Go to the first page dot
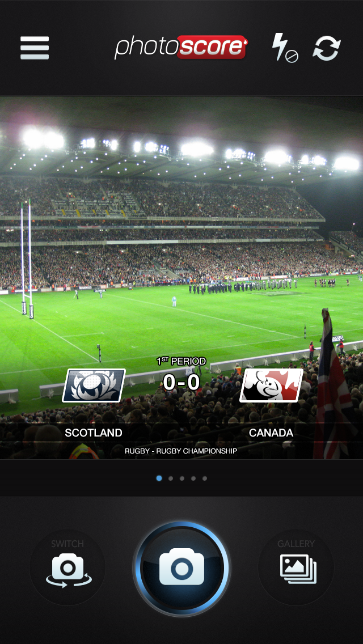Image resolution: width=363 pixels, height=644 pixels. coord(159,478)
